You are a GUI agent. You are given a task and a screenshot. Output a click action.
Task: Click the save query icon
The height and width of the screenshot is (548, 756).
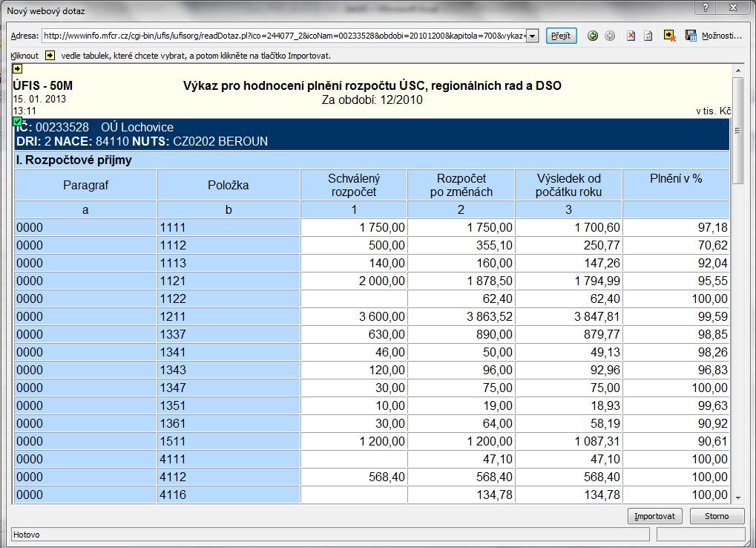(691, 36)
